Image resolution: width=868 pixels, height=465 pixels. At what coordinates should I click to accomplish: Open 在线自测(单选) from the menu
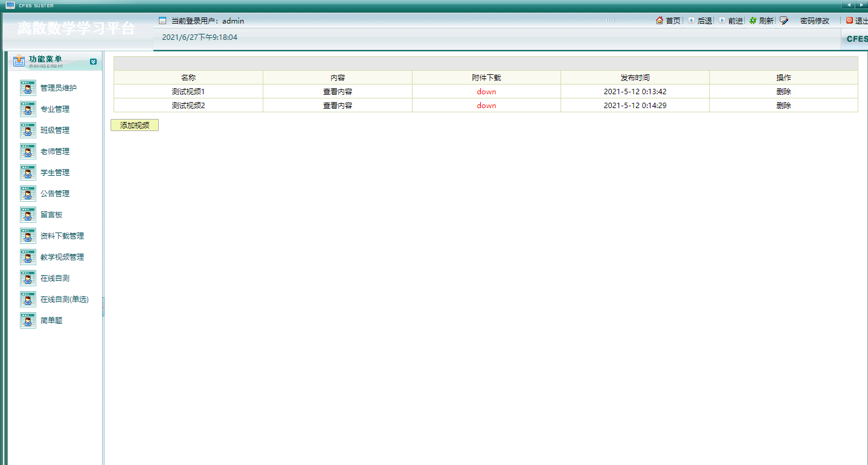65,300
